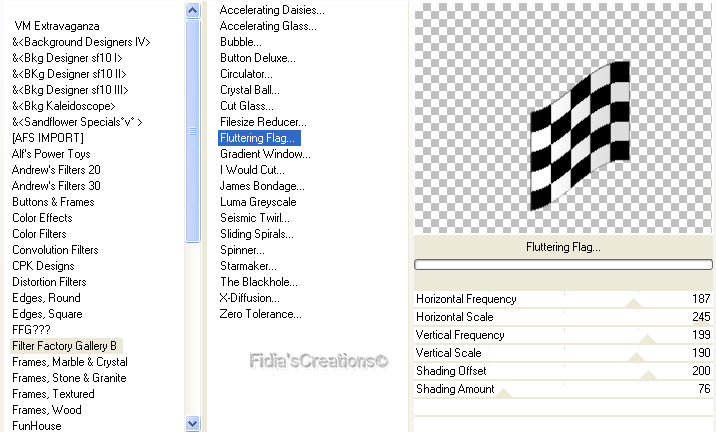Click the Horizontal Scale value 245
The width and height of the screenshot is (716, 432).
(701, 317)
